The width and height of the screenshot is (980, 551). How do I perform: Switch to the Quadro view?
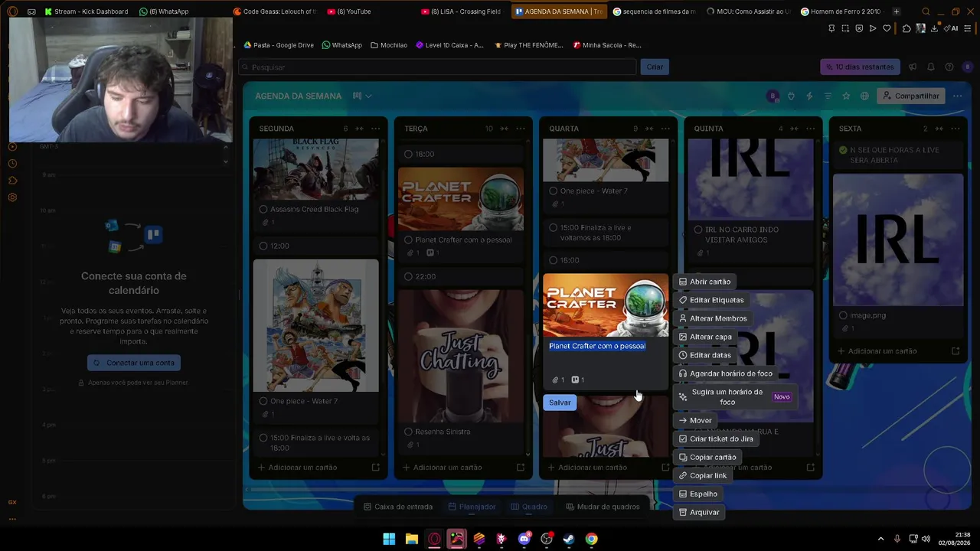(x=529, y=507)
